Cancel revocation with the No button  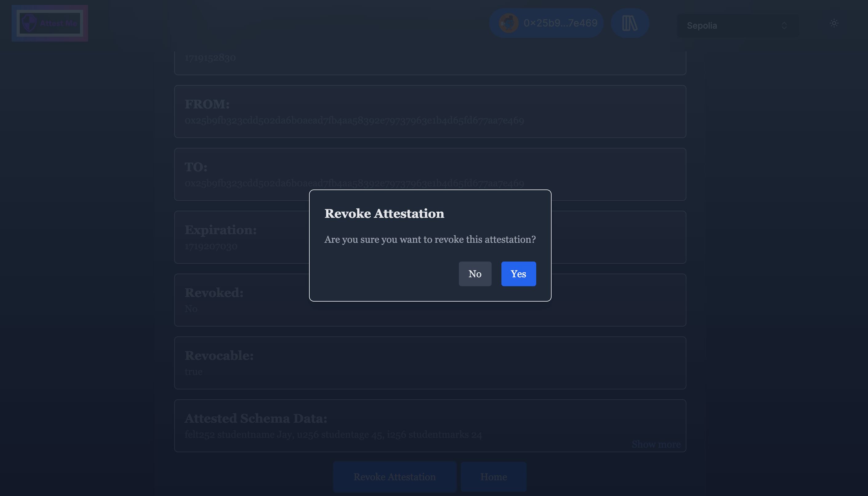coord(475,274)
